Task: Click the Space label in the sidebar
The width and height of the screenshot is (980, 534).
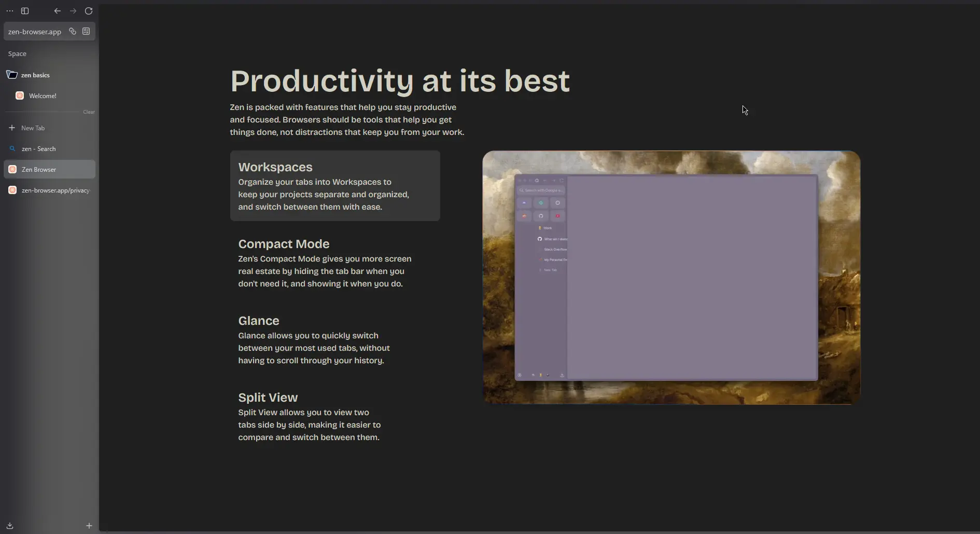Action: (x=17, y=53)
